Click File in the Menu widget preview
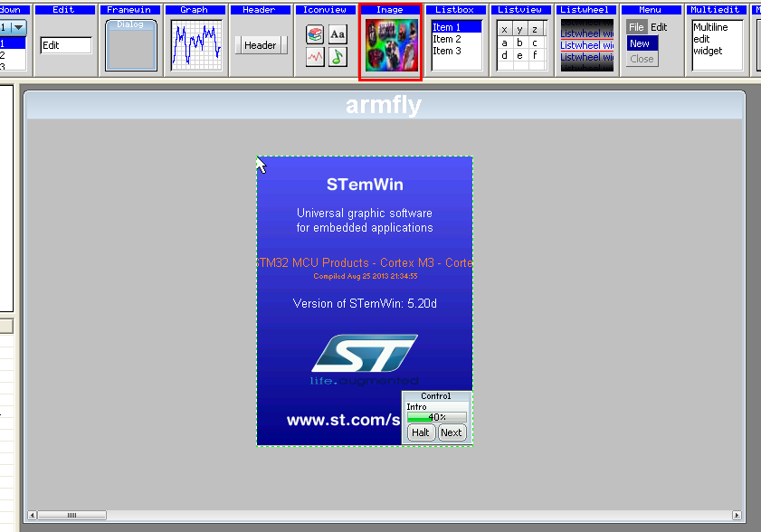The height and width of the screenshot is (532, 761). [x=636, y=27]
